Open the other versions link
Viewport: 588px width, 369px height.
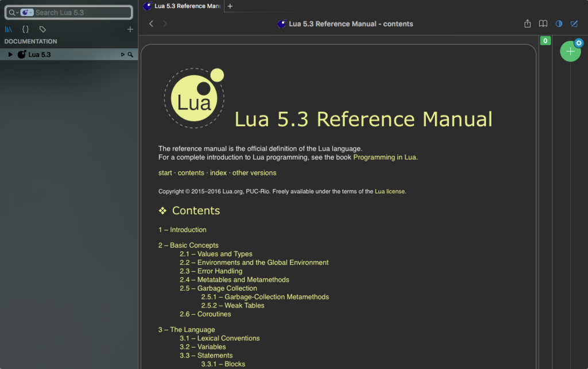pos(254,173)
